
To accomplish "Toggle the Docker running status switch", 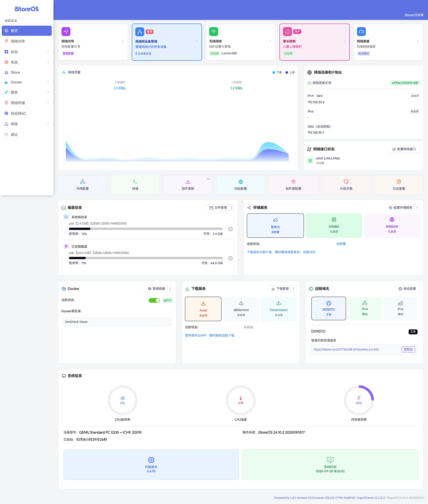I will pos(154,300).
